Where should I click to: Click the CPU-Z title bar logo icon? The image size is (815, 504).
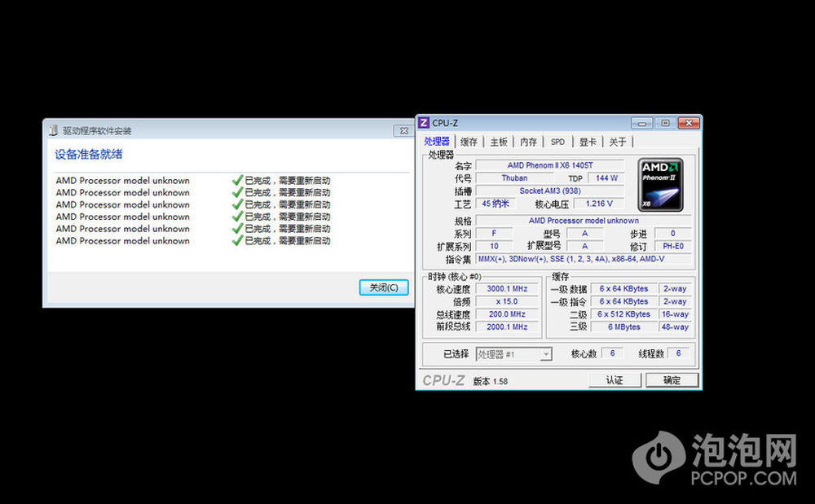click(x=424, y=123)
